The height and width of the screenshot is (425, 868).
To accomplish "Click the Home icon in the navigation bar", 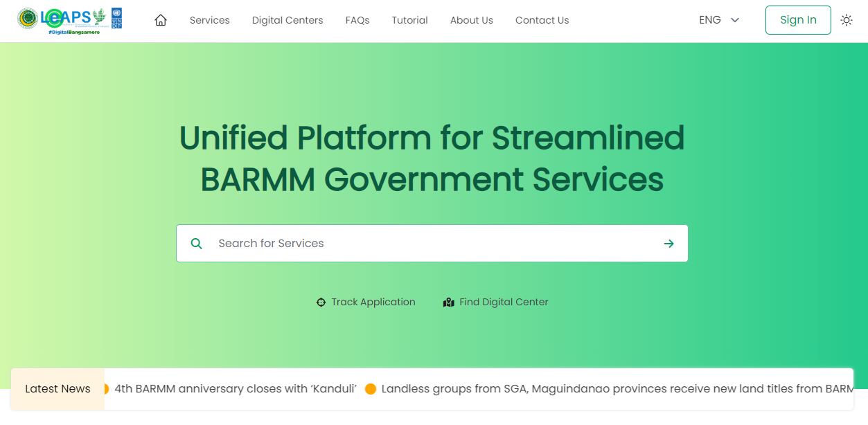I will click(x=161, y=20).
